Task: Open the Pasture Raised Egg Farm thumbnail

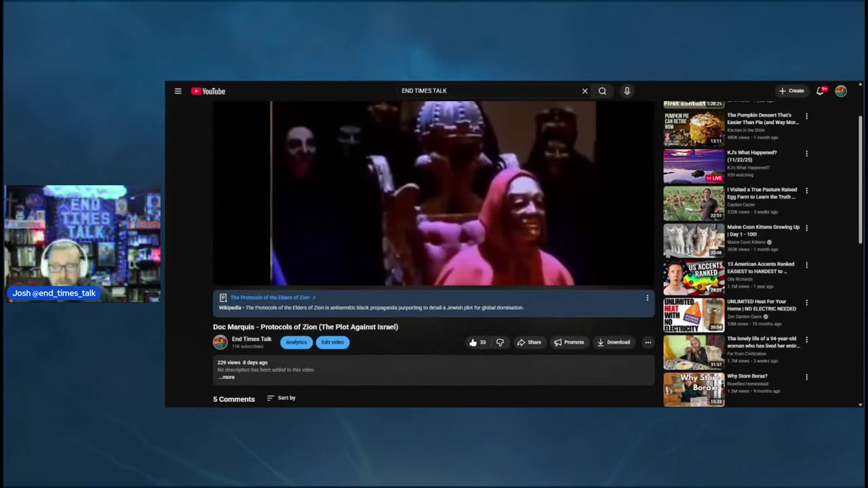Action: click(694, 203)
